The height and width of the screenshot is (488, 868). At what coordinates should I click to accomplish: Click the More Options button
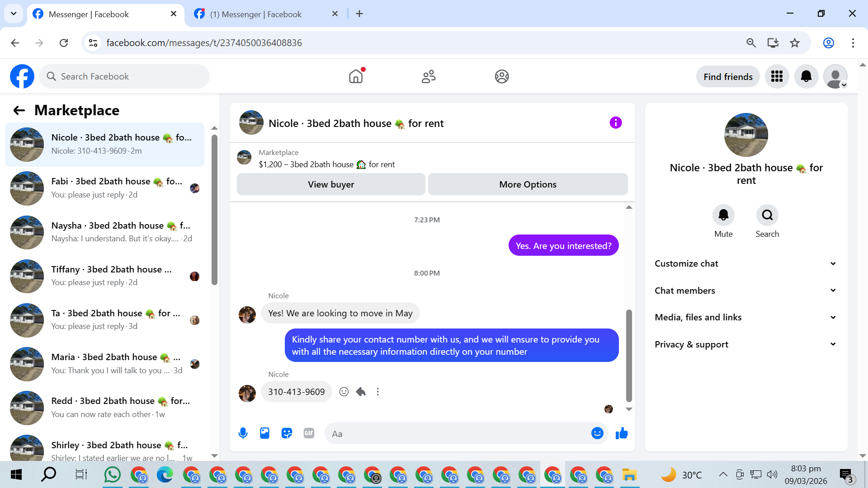[528, 184]
